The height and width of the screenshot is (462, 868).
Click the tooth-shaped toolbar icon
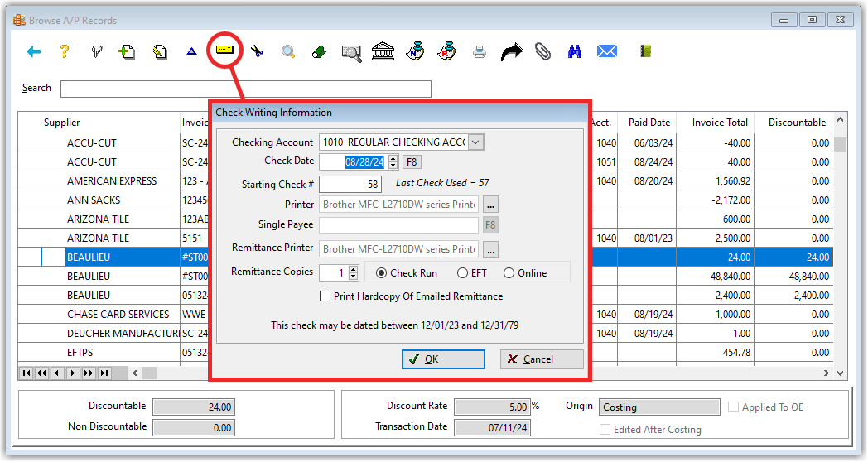[x=97, y=51]
